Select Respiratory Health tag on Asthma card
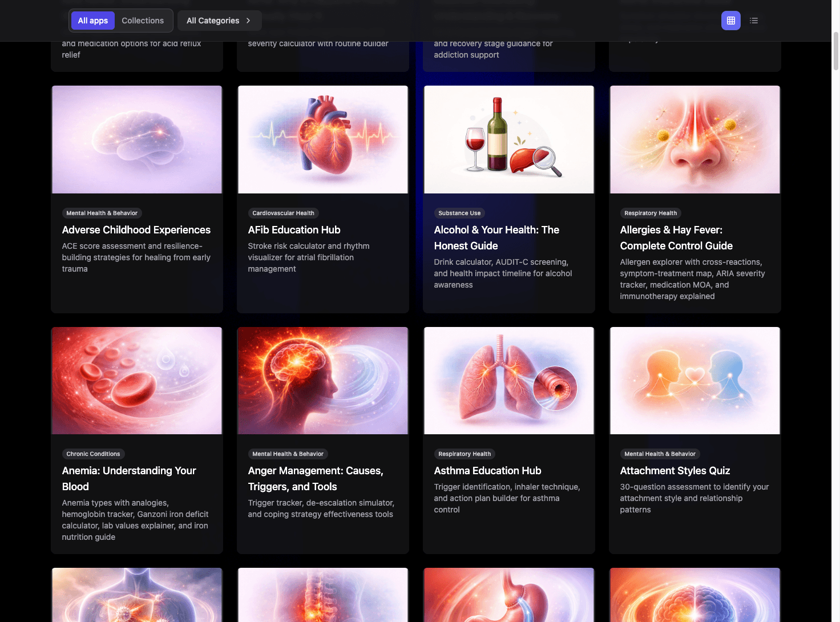The image size is (840, 622). 465,454
